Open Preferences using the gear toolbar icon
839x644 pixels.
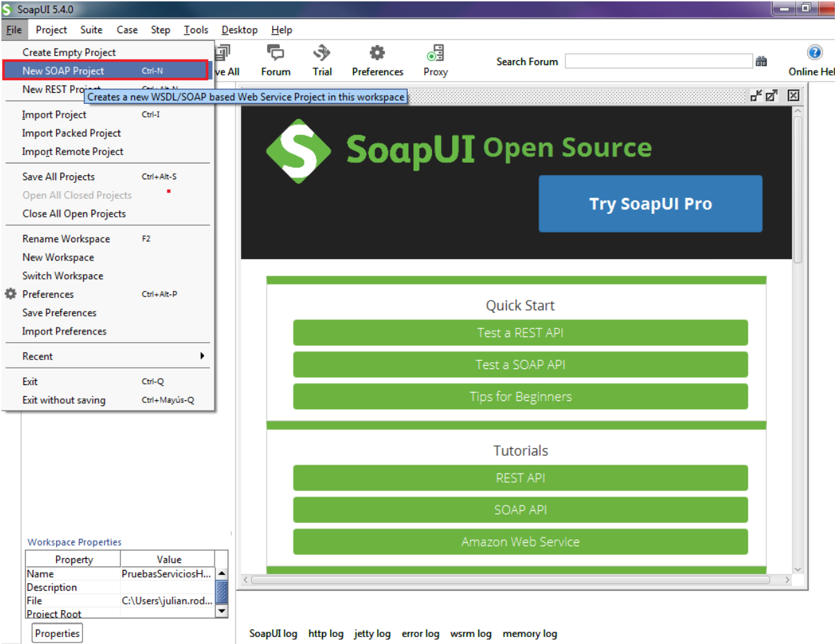pos(377,60)
